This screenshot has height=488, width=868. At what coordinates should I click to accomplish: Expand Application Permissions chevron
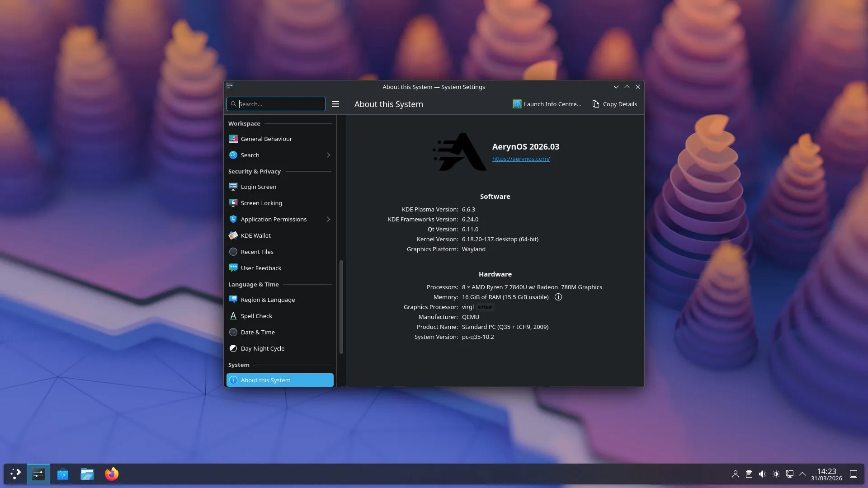click(328, 219)
